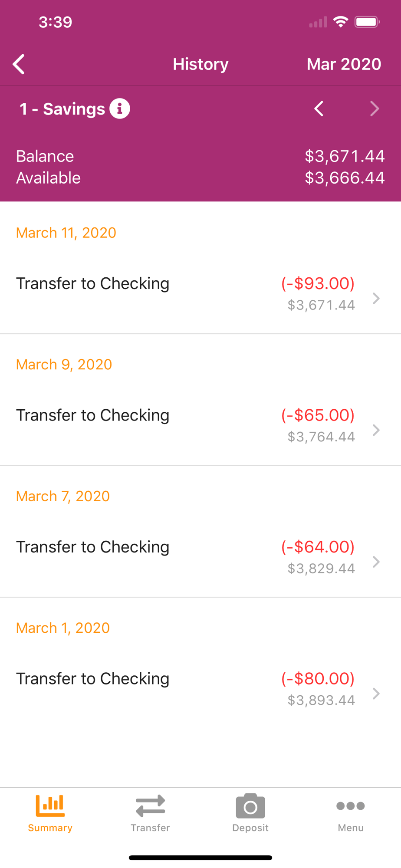Tap the Summary tab label
401x868 pixels.
(50, 828)
